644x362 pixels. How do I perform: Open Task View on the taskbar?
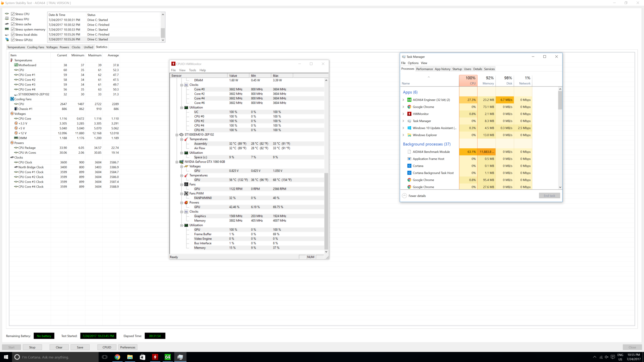pyautogui.click(x=105, y=357)
